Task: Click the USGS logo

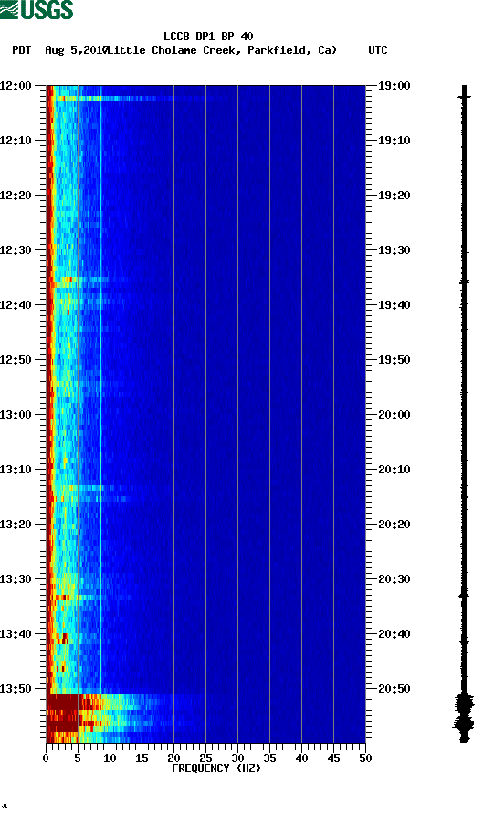Action: point(37,9)
